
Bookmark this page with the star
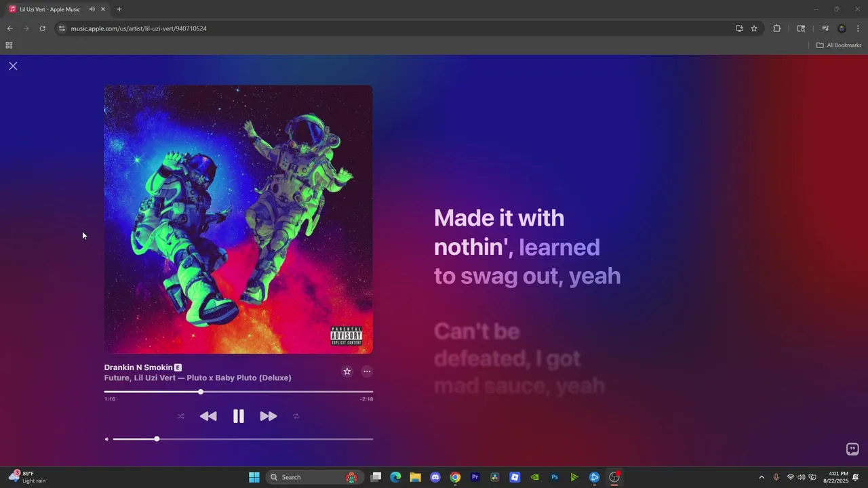point(754,28)
